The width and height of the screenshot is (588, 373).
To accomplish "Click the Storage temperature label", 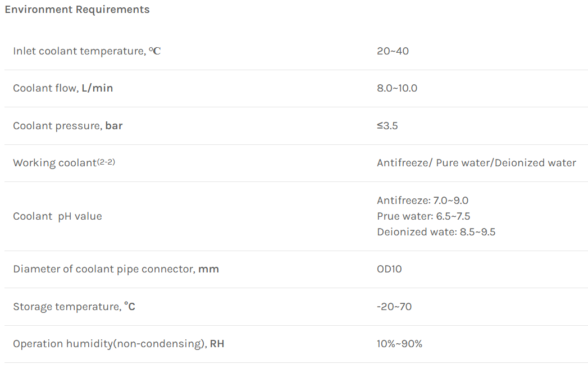I will [x=74, y=307].
